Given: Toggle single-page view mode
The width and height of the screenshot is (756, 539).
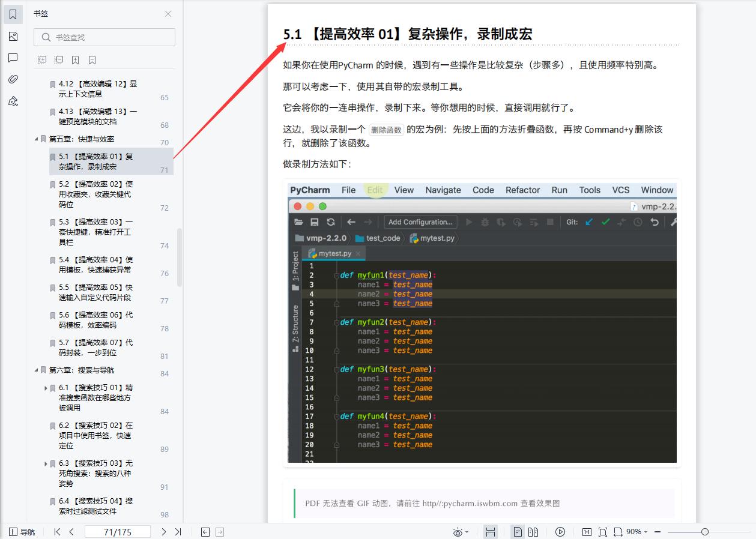Looking at the screenshot, I should 517,532.
